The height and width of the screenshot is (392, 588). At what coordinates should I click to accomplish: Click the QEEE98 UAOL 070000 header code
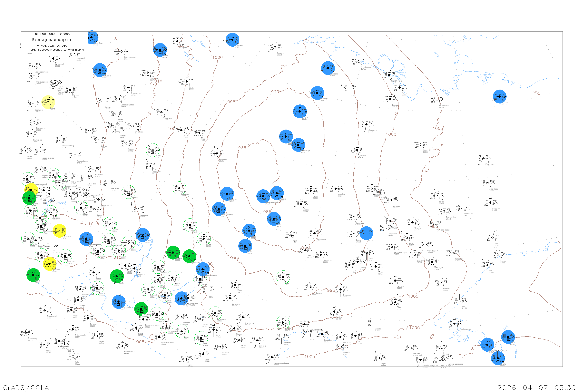(53, 34)
